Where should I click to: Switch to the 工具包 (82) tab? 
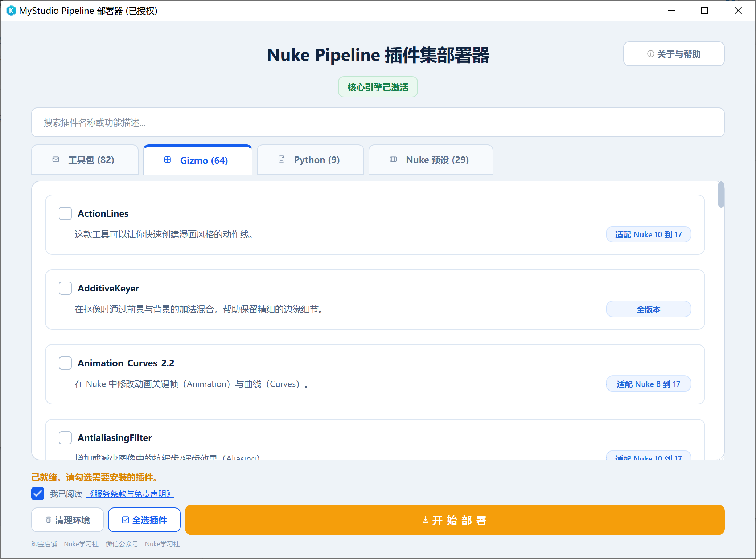coord(85,160)
